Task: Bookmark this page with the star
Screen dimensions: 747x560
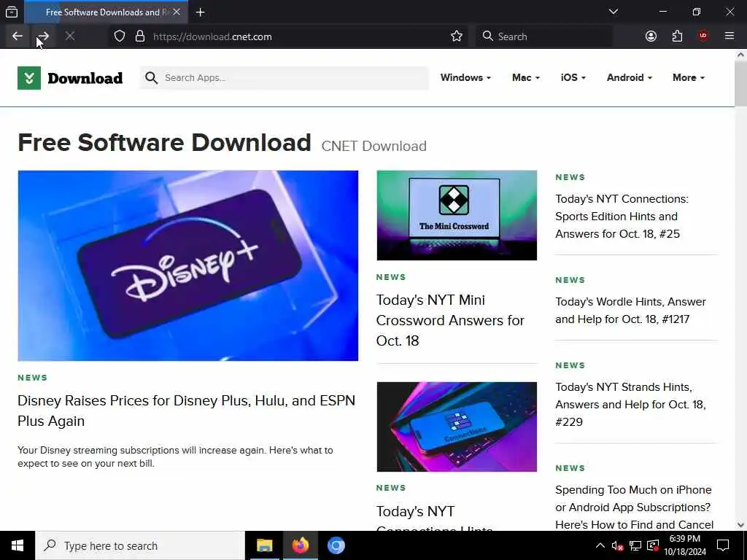Action: click(x=457, y=36)
